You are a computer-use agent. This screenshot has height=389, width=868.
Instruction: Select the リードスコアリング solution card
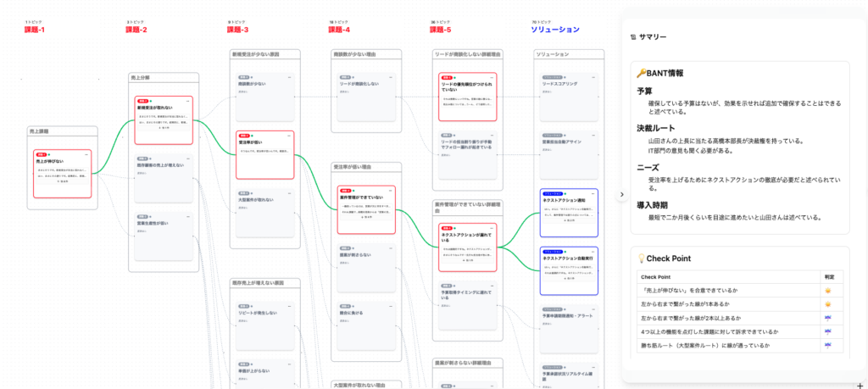tap(569, 86)
